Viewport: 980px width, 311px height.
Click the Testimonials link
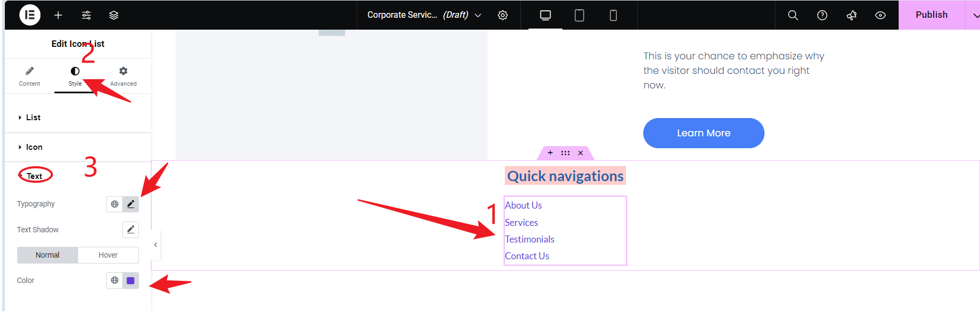point(530,239)
